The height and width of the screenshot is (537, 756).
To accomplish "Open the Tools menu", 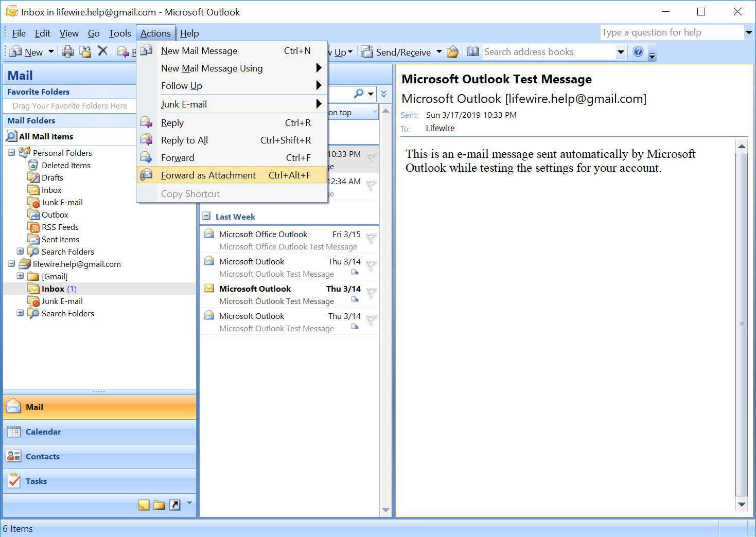I will [120, 33].
